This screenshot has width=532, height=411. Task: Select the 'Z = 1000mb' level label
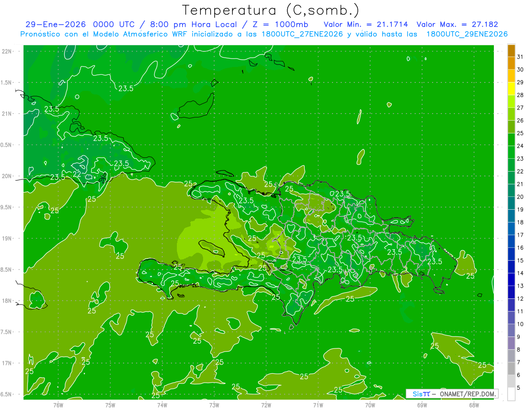[x=280, y=24]
